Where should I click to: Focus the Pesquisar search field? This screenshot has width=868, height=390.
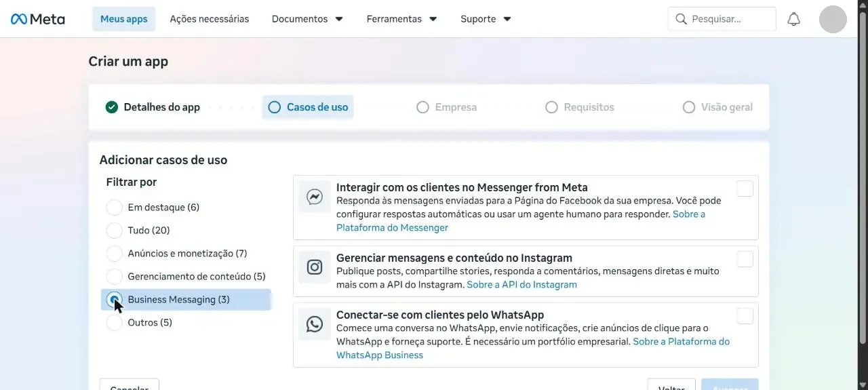tap(722, 19)
